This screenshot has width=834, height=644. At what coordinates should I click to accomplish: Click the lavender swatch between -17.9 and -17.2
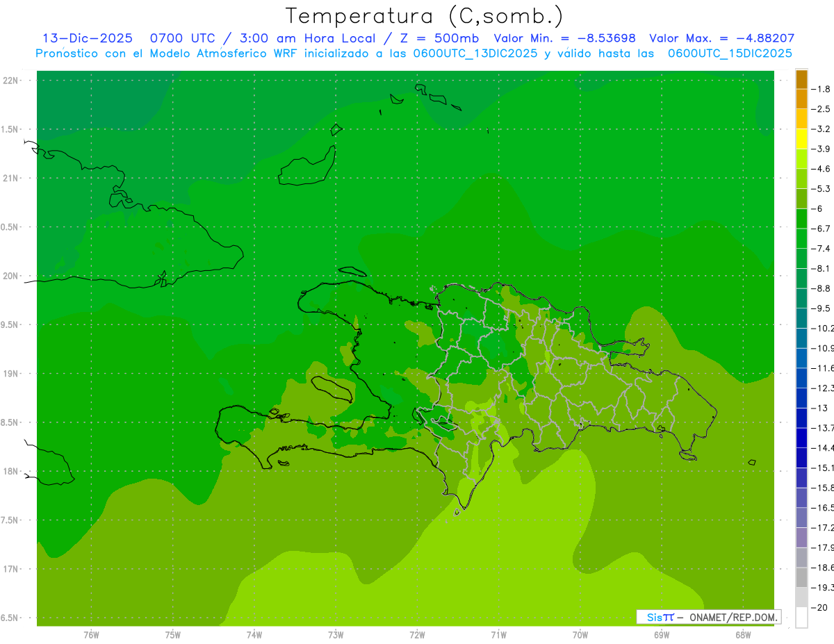pyautogui.click(x=801, y=538)
